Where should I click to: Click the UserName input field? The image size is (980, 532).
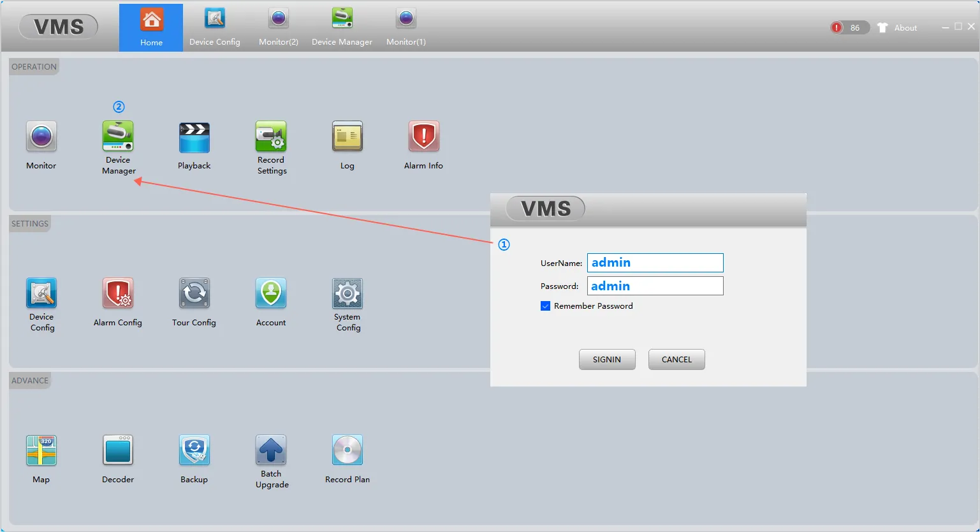pyautogui.click(x=655, y=263)
